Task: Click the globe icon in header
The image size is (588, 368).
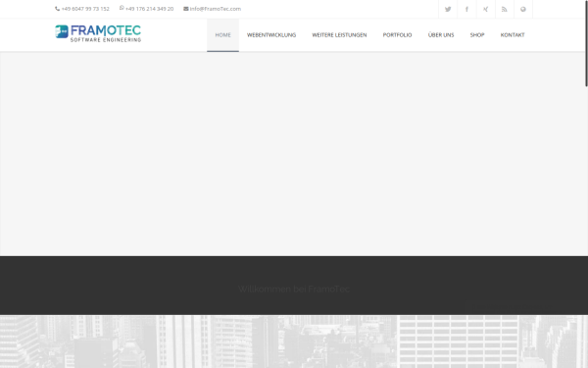Action: click(522, 9)
